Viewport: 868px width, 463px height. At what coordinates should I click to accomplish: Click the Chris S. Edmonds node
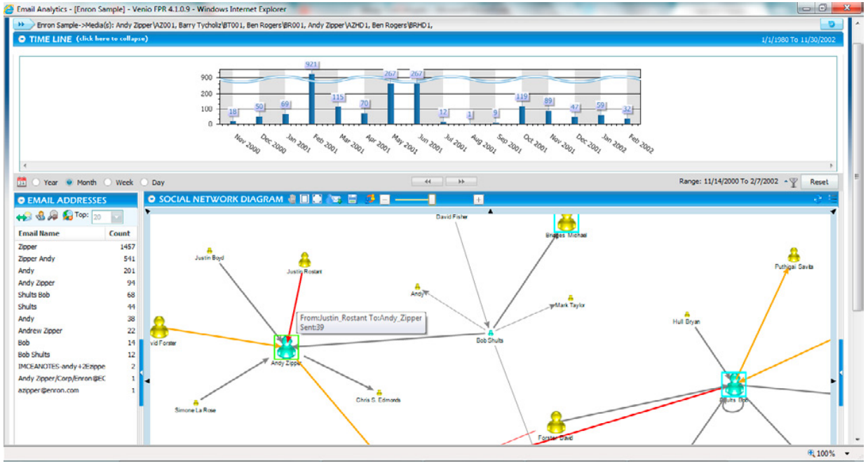click(x=379, y=393)
